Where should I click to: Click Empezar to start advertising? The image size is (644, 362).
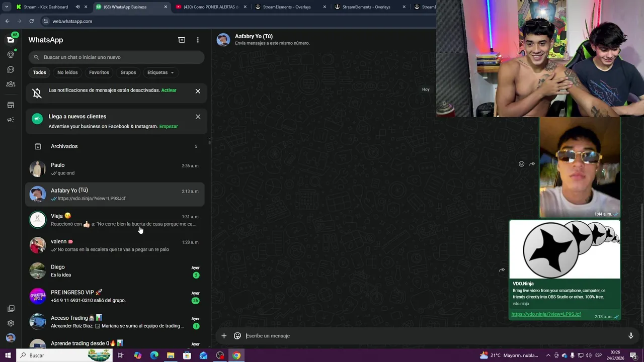(x=169, y=126)
